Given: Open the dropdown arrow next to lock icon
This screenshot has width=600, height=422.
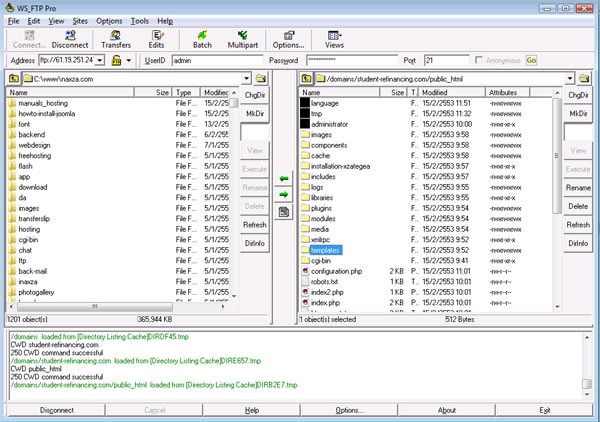Looking at the screenshot, I should pos(129,60).
